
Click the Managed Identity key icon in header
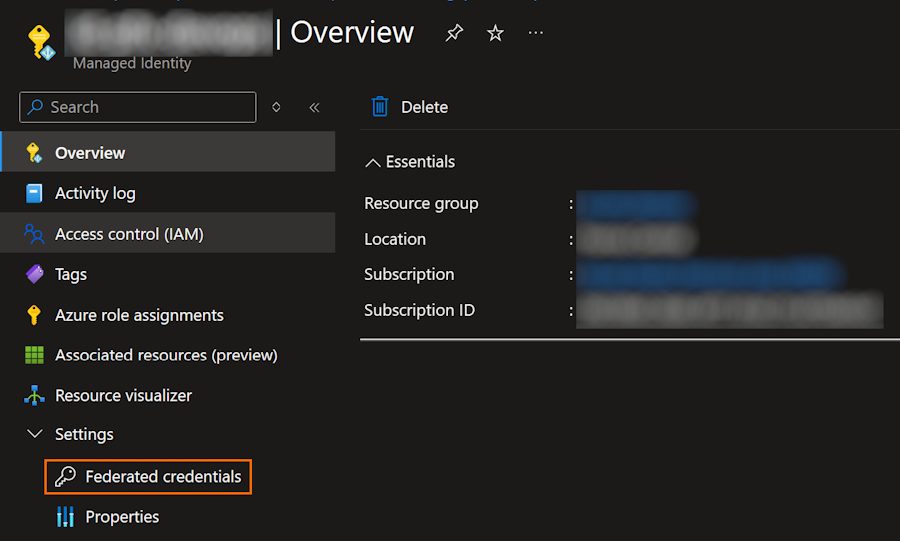coord(41,42)
